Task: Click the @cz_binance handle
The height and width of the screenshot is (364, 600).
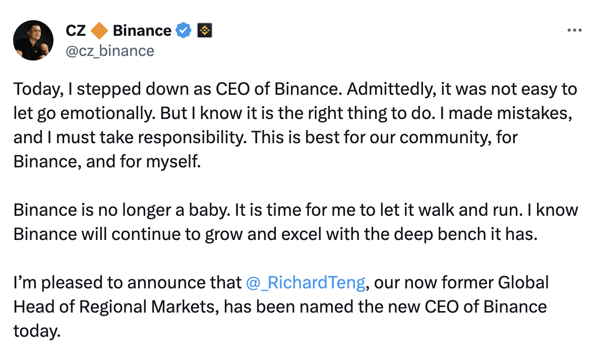Action: click(x=110, y=51)
